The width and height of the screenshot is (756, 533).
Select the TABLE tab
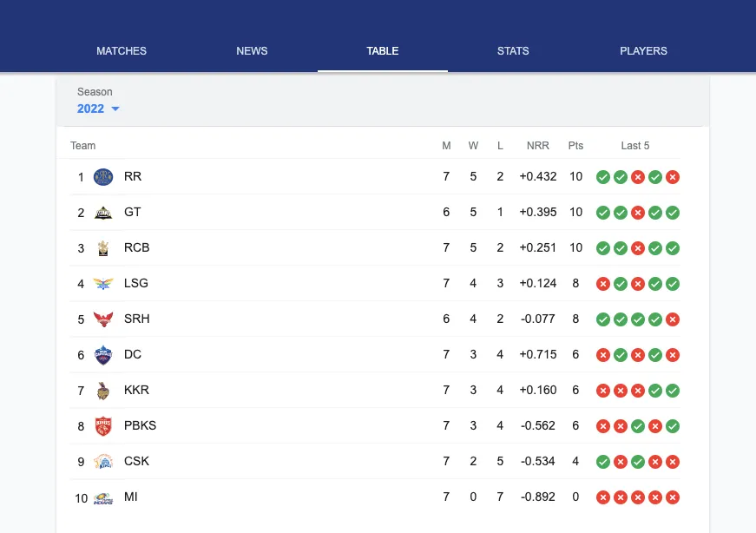(382, 50)
